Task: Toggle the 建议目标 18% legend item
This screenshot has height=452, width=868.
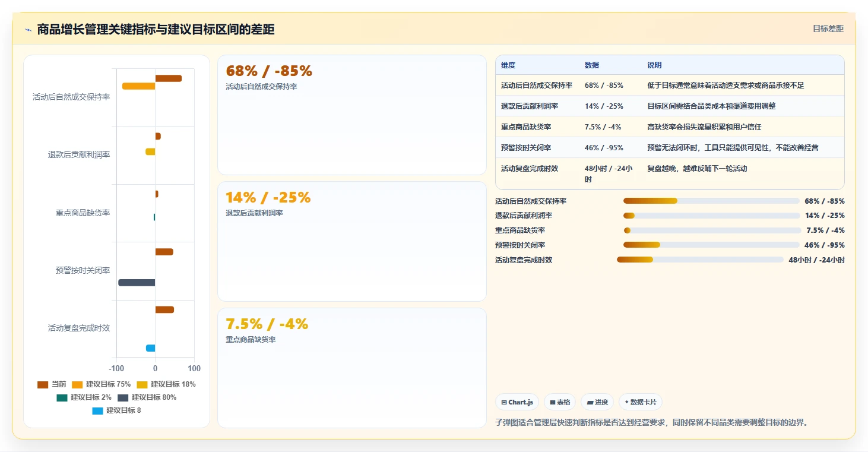Action: point(166,384)
